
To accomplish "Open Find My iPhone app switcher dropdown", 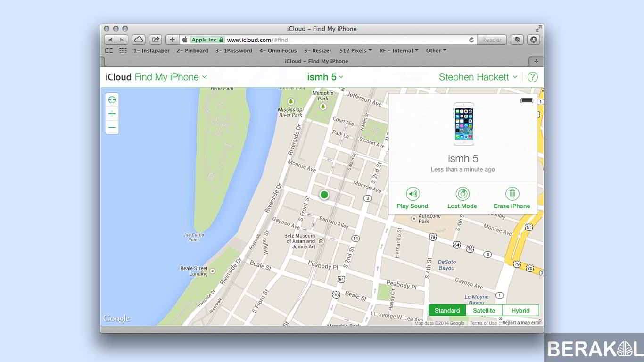I will tap(171, 77).
